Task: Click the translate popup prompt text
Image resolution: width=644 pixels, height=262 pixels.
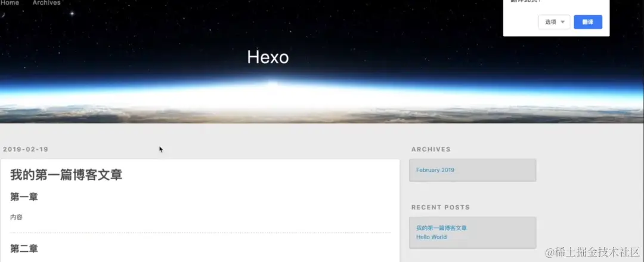Action: coord(526,1)
